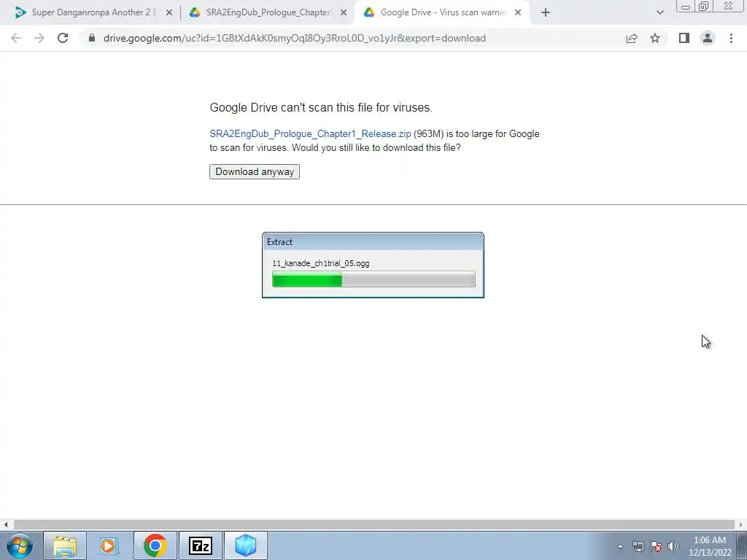Open the SRA2EngDub_Prologue_Chapter1_Release.zip link
The image size is (747, 560).
[x=310, y=134]
